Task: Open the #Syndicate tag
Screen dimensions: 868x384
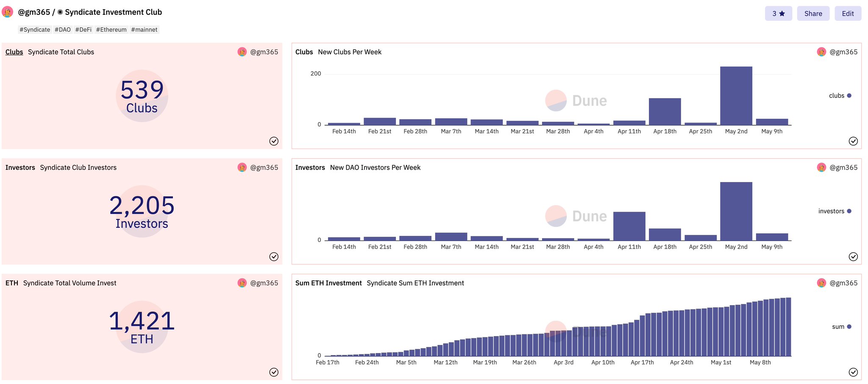Action: click(x=35, y=30)
